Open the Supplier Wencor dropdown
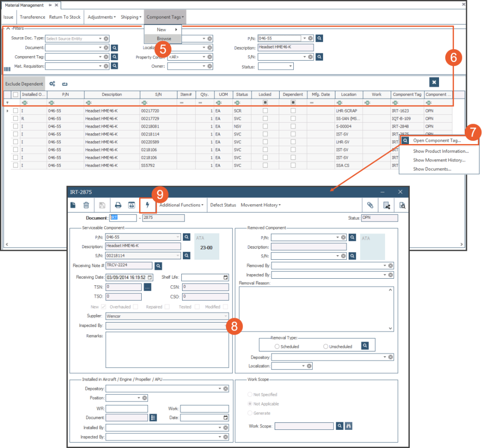 point(225,316)
